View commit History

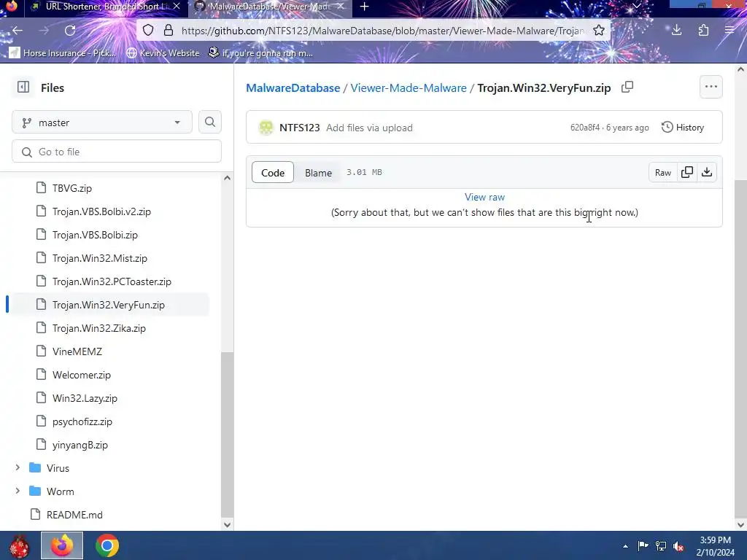point(683,127)
